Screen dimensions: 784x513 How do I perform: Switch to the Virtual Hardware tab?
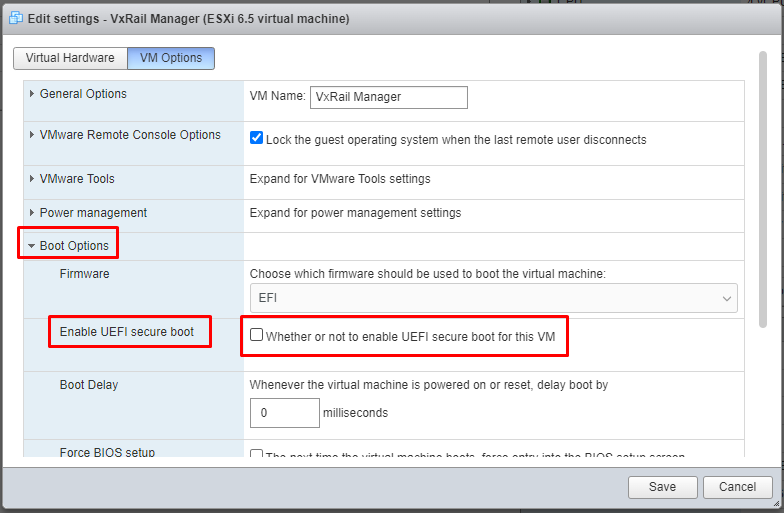tap(70, 58)
